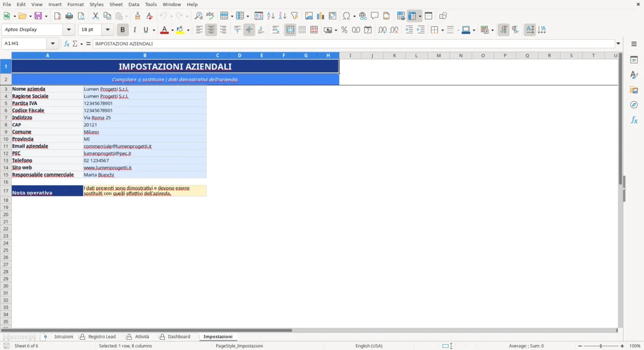Expand the Name Box dropdown
The width and height of the screenshot is (644, 350).
coord(53,44)
